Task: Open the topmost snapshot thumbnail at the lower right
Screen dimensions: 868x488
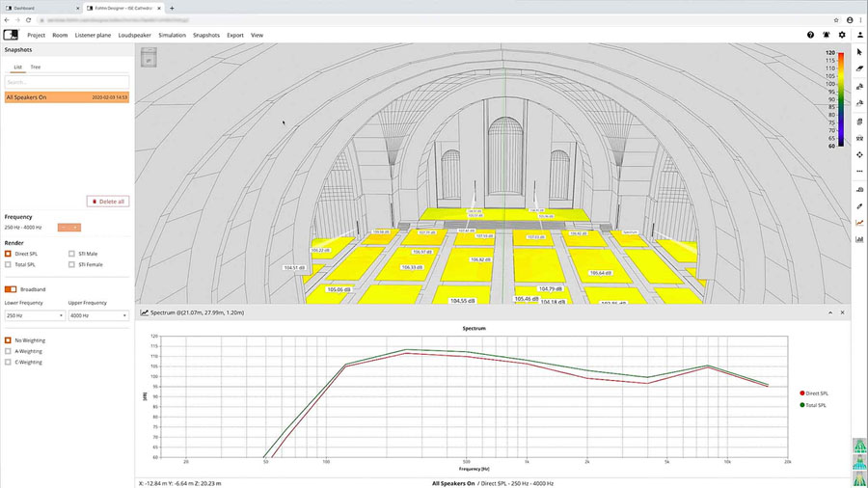Action: (859, 446)
